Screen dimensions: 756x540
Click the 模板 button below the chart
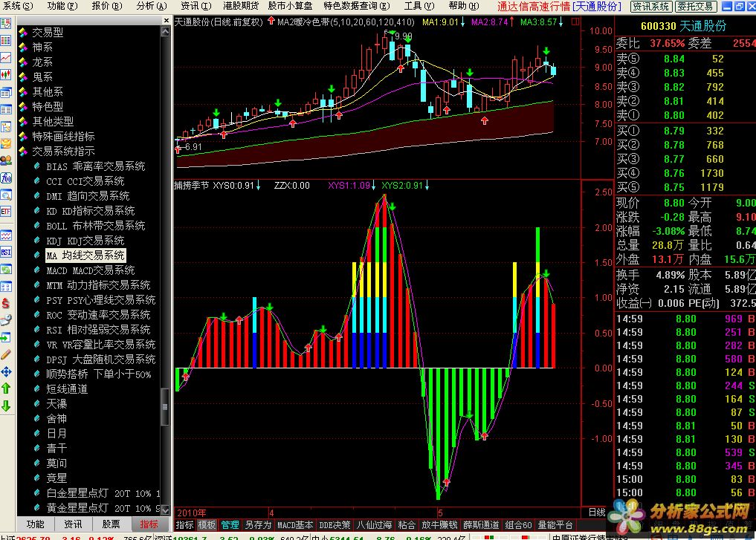[207, 525]
